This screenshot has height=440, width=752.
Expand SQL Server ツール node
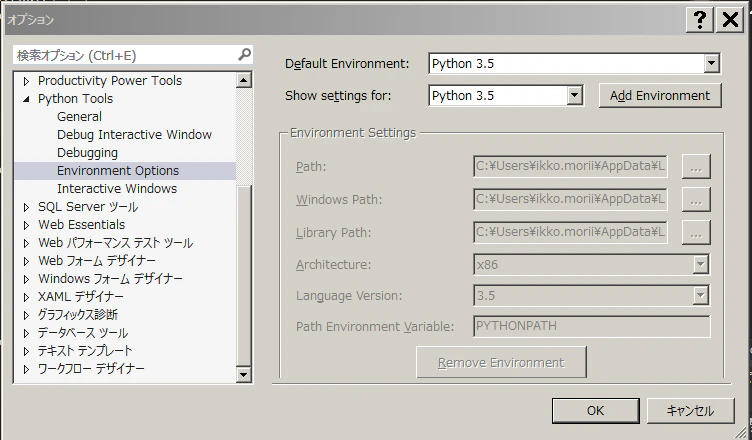[26, 207]
